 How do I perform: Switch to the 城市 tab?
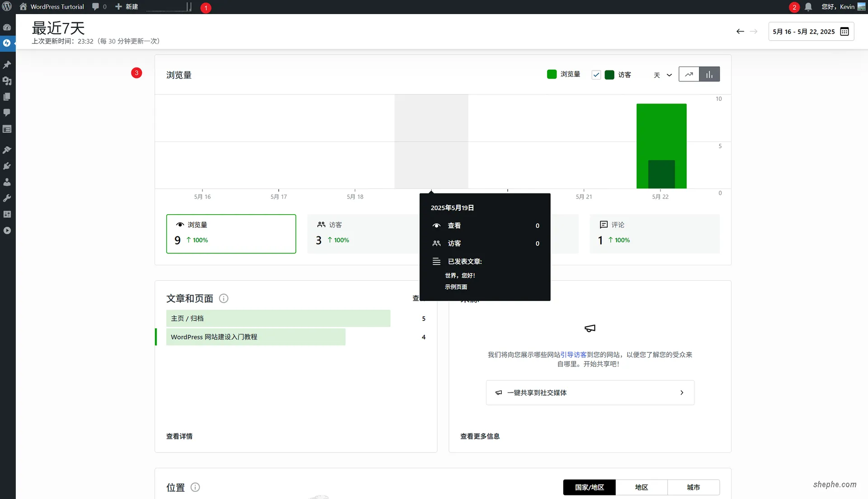693,487
